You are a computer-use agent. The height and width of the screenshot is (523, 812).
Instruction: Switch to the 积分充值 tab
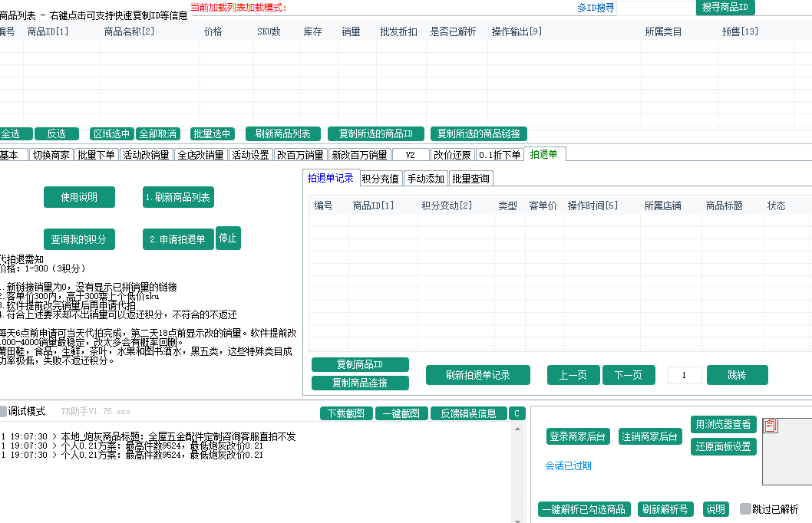380,179
